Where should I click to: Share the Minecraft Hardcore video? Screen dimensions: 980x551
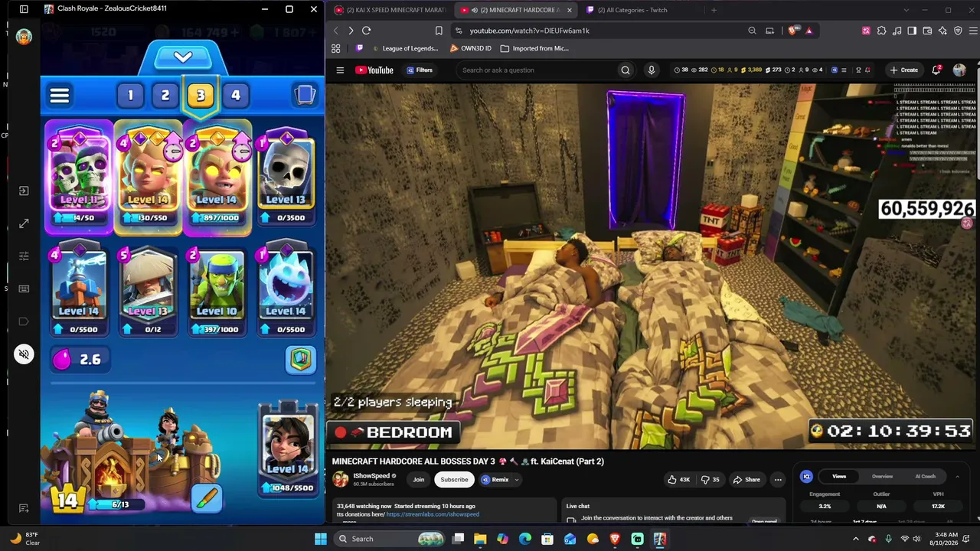746,480
